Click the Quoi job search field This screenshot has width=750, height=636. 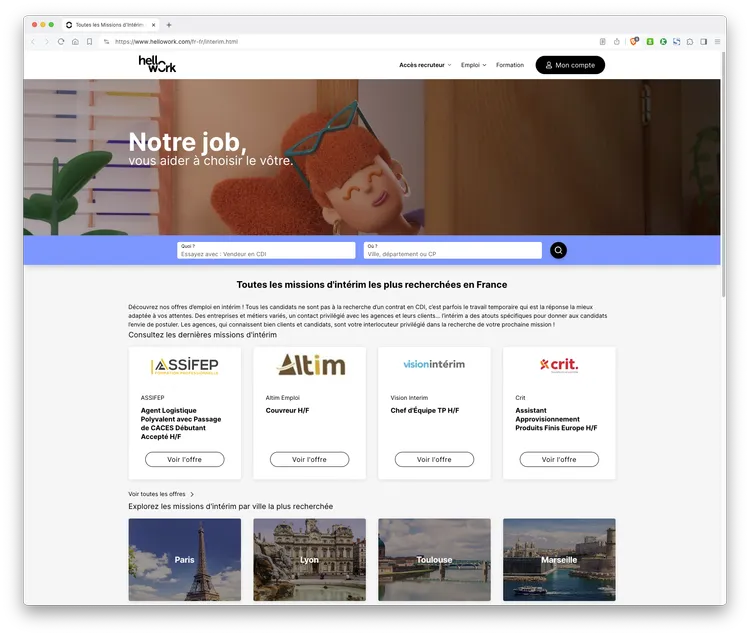[266, 250]
